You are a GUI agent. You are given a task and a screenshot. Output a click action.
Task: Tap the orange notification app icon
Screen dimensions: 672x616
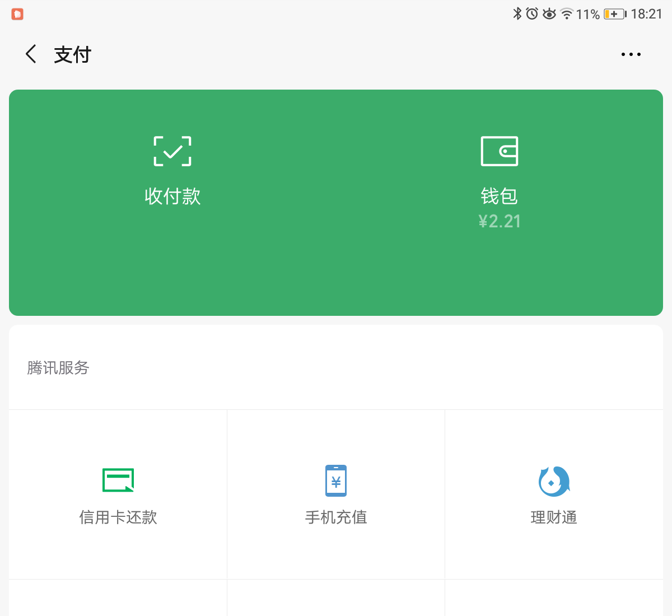17,14
